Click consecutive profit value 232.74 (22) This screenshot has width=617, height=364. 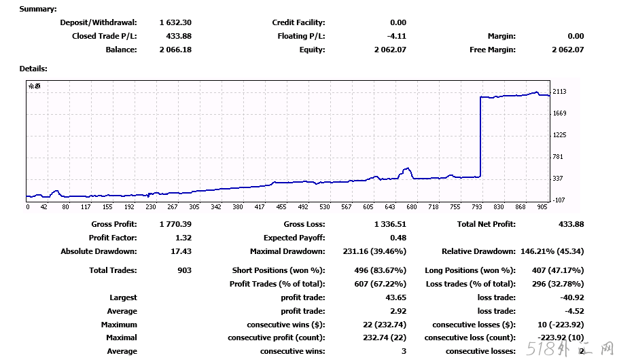[x=385, y=338]
